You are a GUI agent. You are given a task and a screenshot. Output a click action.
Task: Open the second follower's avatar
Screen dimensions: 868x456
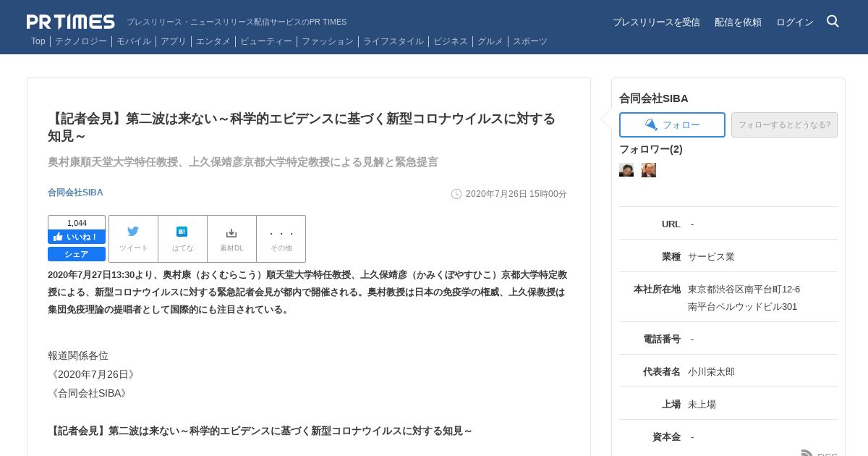649,170
